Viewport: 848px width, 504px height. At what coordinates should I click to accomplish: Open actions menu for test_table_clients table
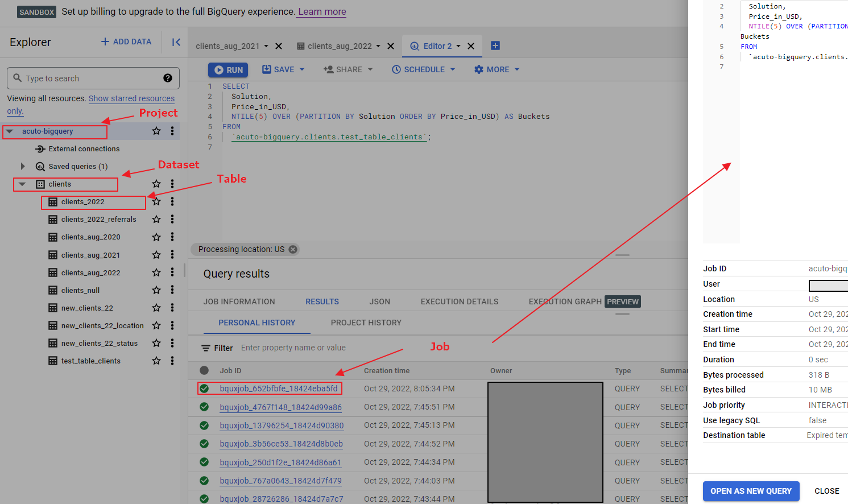(x=172, y=361)
